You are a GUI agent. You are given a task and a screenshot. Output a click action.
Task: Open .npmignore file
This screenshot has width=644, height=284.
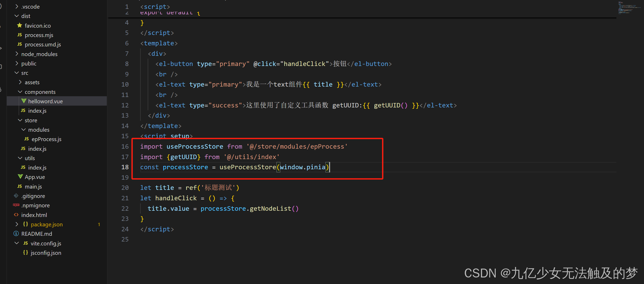tap(35, 205)
